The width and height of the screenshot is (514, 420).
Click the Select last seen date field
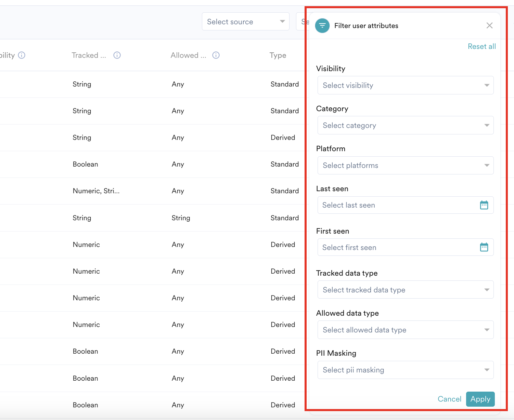click(397, 205)
